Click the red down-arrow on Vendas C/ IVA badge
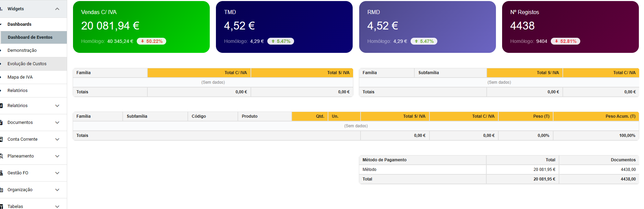This screenshot has height=209, width=644. click(142, 41)
